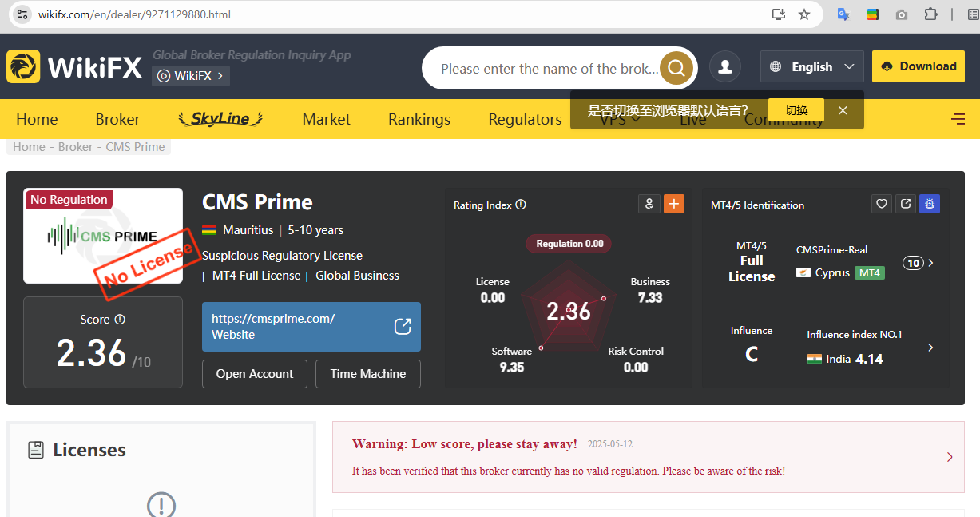Click the WikiFX video pill button
This screenshot has width=980, height=517.
[x=191, y=76]
